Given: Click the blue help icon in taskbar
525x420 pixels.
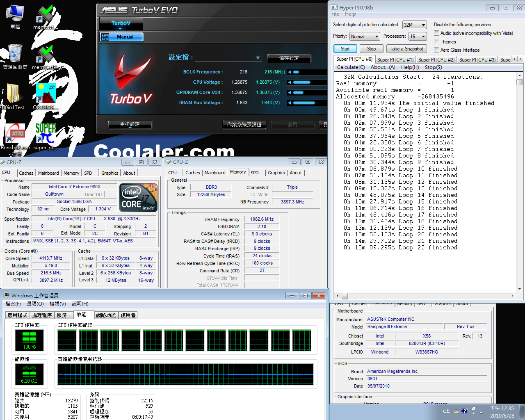Looking at the screenshot, I should coord(464,411).
